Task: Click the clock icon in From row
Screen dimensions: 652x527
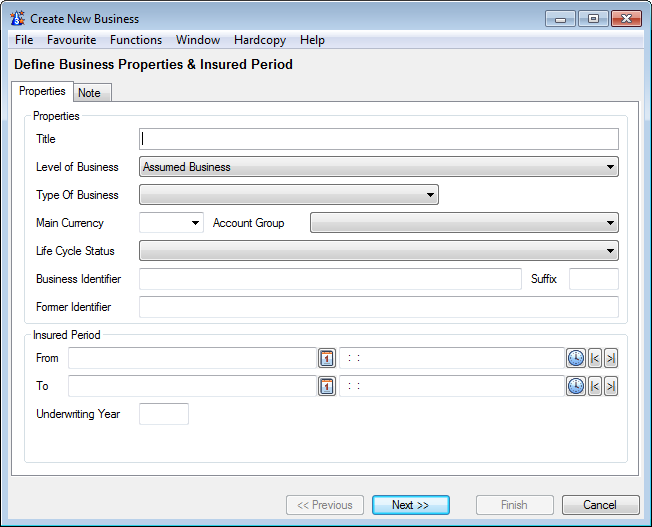Action: (x=576, y=358)
